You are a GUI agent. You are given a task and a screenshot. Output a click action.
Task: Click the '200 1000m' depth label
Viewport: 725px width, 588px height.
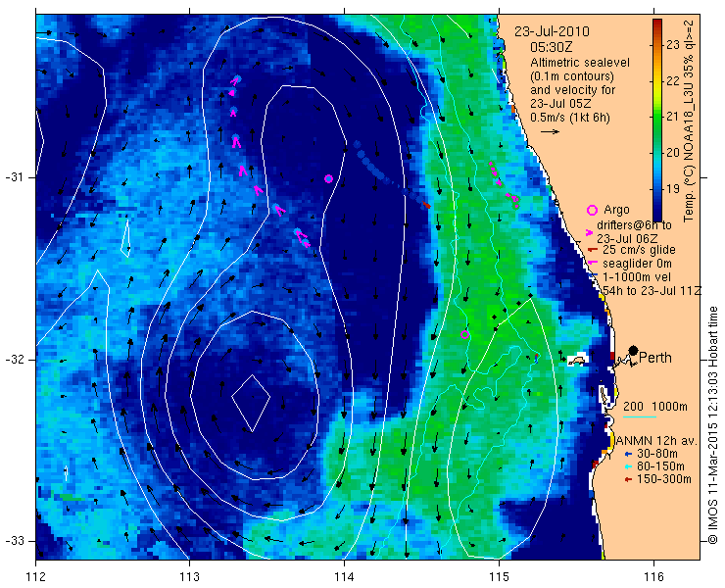pos(655,407)
